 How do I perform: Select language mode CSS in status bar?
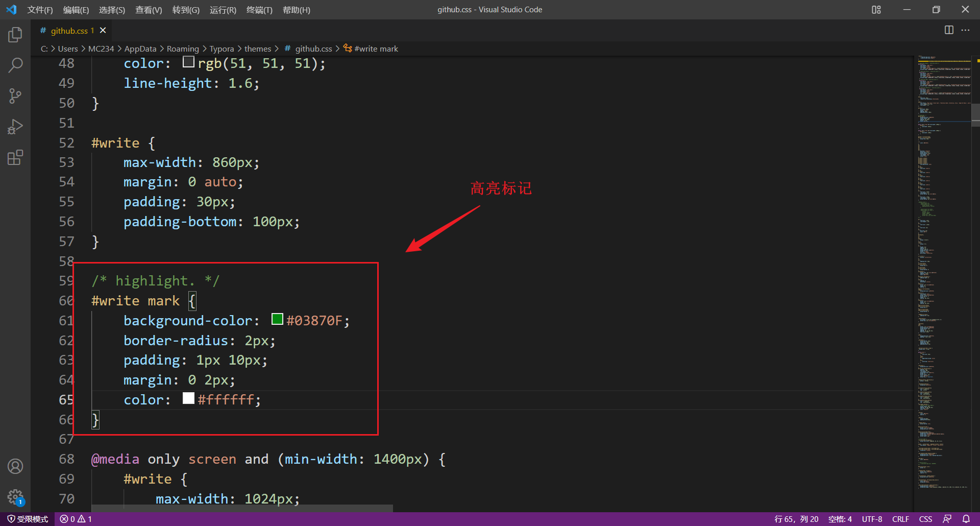[x=925, y=519]
